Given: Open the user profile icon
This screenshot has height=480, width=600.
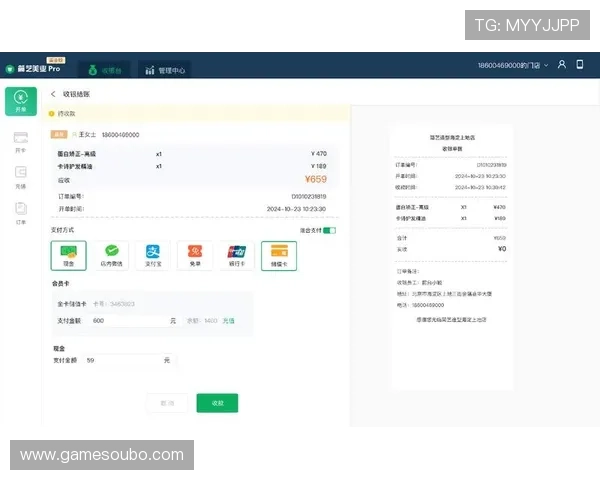Looking at the screenshot, I should tap(561, 64).
